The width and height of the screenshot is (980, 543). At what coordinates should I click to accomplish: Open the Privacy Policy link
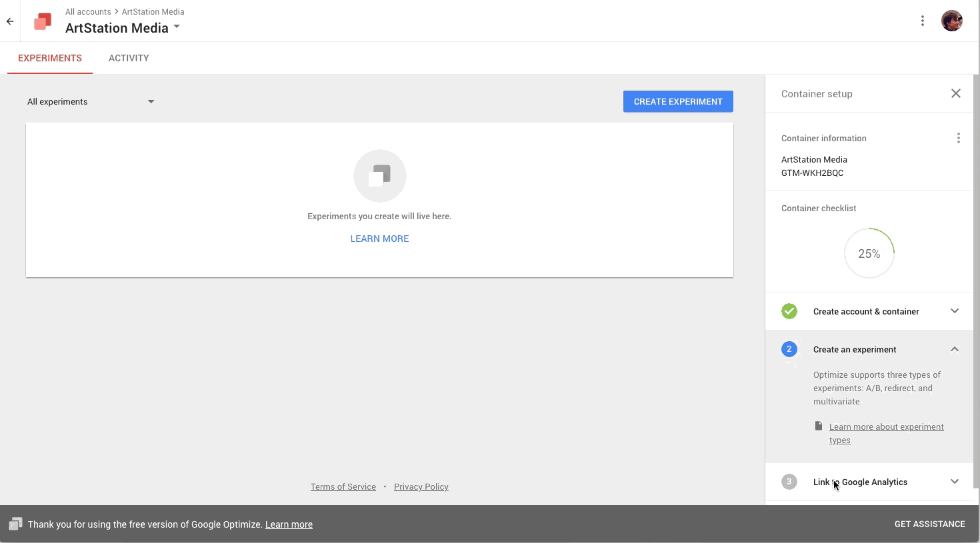click(421, 487)
